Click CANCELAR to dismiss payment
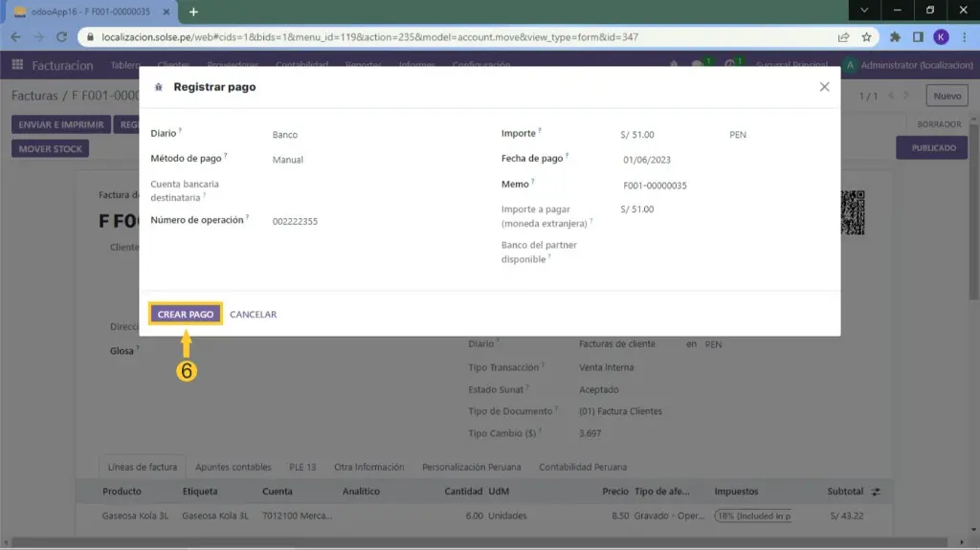This screenshot has width=980, height=550. coord(253,315)
